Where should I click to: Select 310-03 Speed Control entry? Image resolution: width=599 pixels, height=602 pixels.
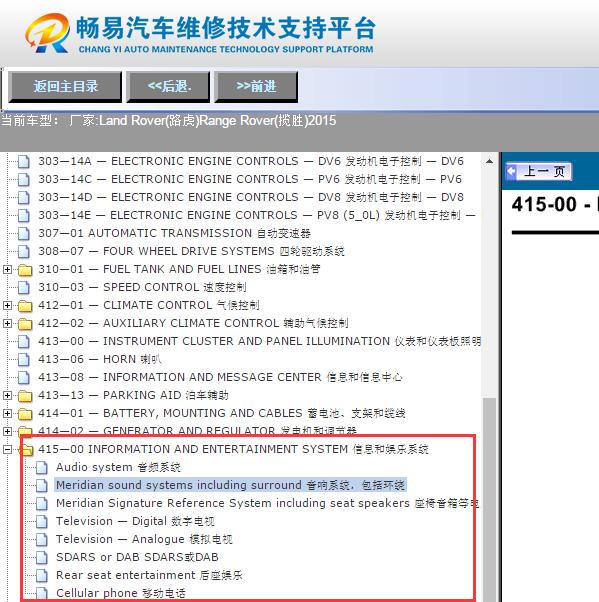pyautogui.click(x=142, y=288)
